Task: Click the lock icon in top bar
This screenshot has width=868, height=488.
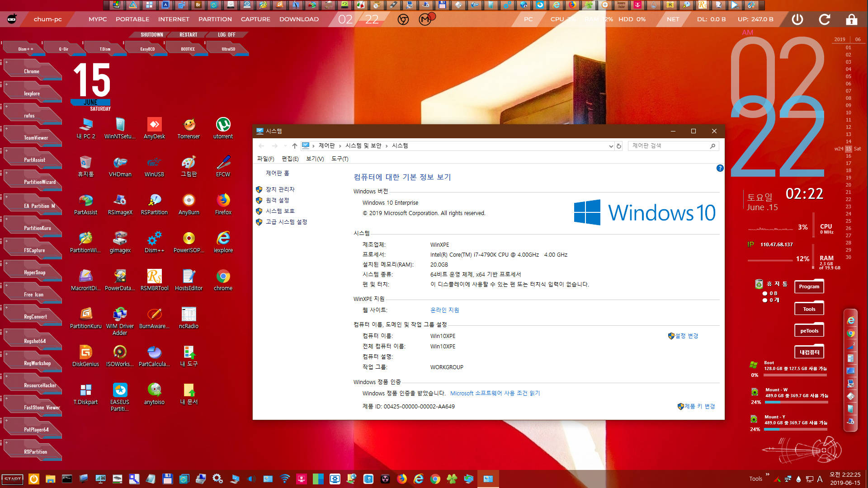Action: (851, 19)
